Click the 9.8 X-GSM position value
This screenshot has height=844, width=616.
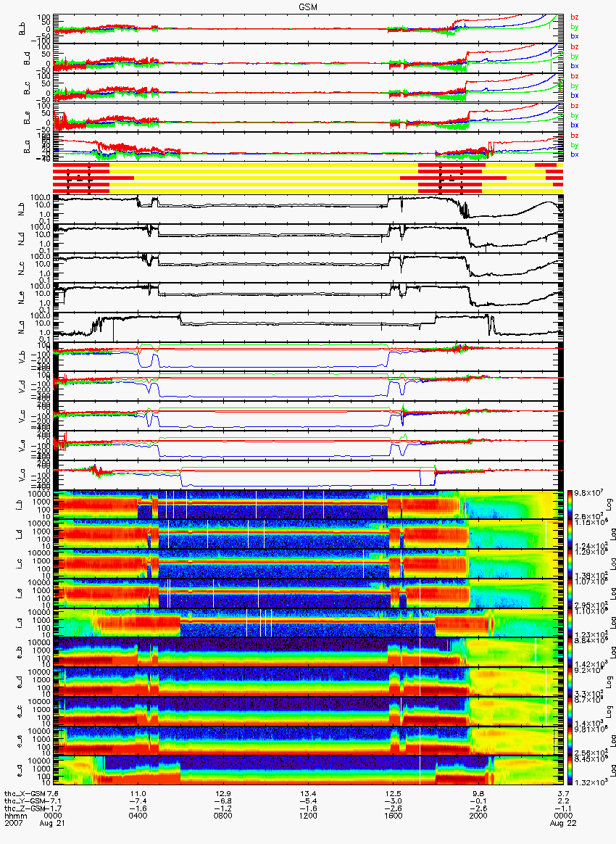(478, 793)
